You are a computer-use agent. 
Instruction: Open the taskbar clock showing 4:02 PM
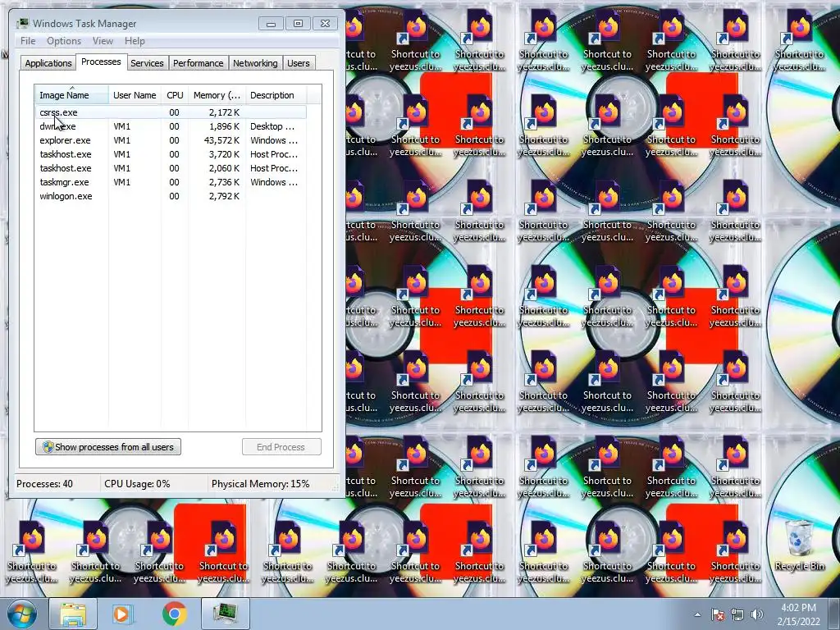point(799,614)
